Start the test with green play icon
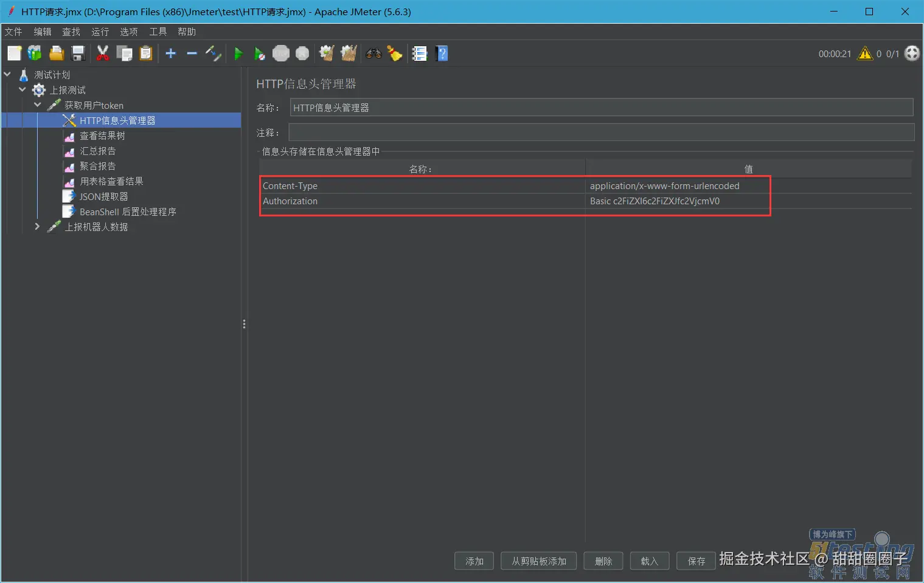The width and height of the screenshot is (924, 583). coord(238,53)
